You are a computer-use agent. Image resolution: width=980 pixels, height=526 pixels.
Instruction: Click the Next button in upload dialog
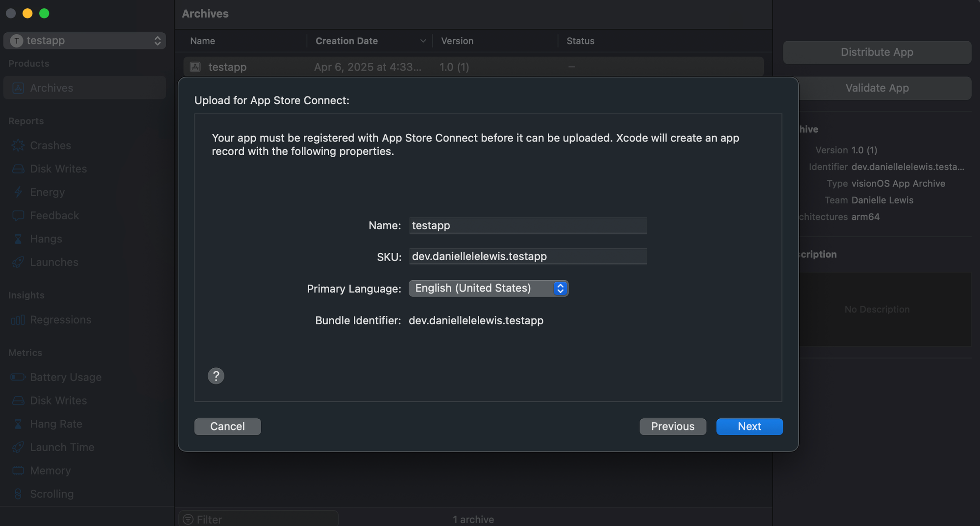pyautogui.click(x=749, y=426)
